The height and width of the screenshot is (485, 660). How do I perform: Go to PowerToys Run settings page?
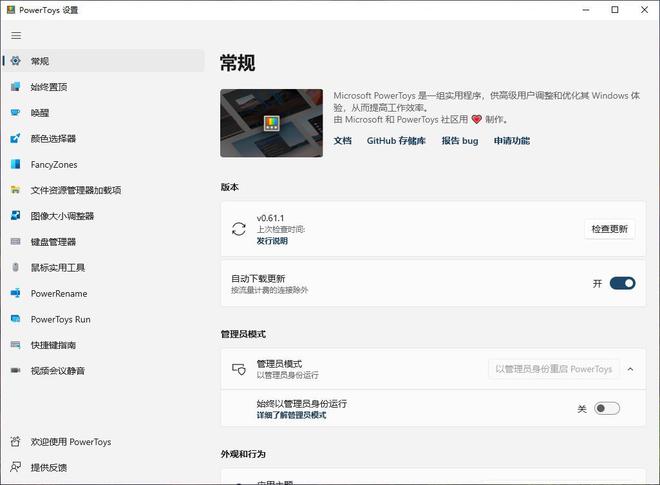(x=104, y=319)
